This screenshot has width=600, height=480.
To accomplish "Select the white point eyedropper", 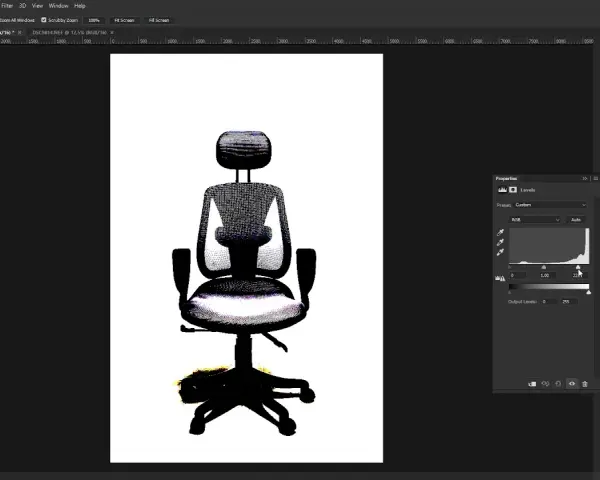I will pyautogui.click(x=500, y=252).
